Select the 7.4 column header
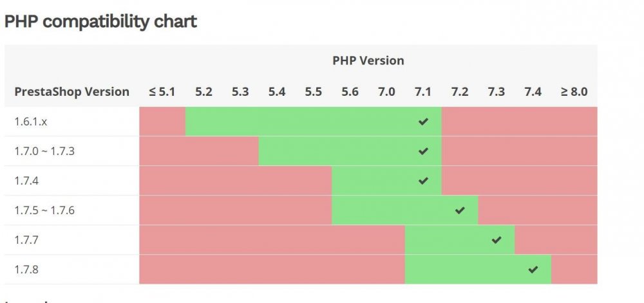Image resolution: width=644 pixels, height=303 pixels. click(533, 91)
